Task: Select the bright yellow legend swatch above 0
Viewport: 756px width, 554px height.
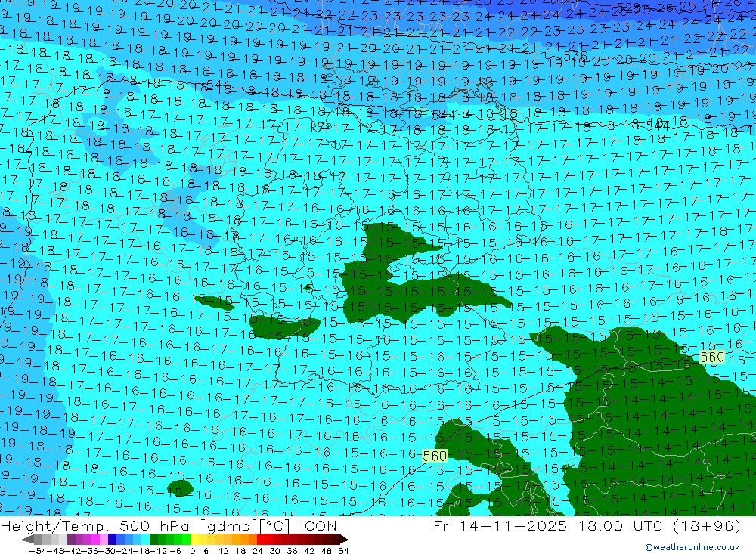Action: 194,539
